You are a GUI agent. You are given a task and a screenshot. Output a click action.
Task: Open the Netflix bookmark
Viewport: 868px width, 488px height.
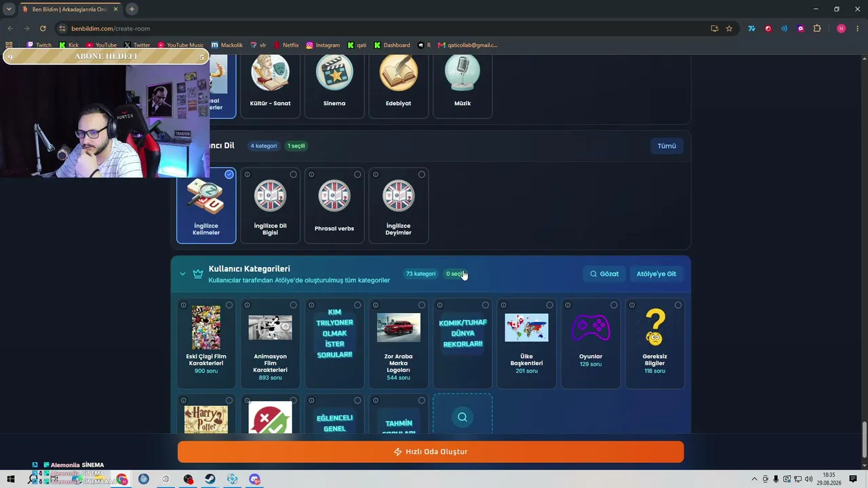(x=286, y=45)
